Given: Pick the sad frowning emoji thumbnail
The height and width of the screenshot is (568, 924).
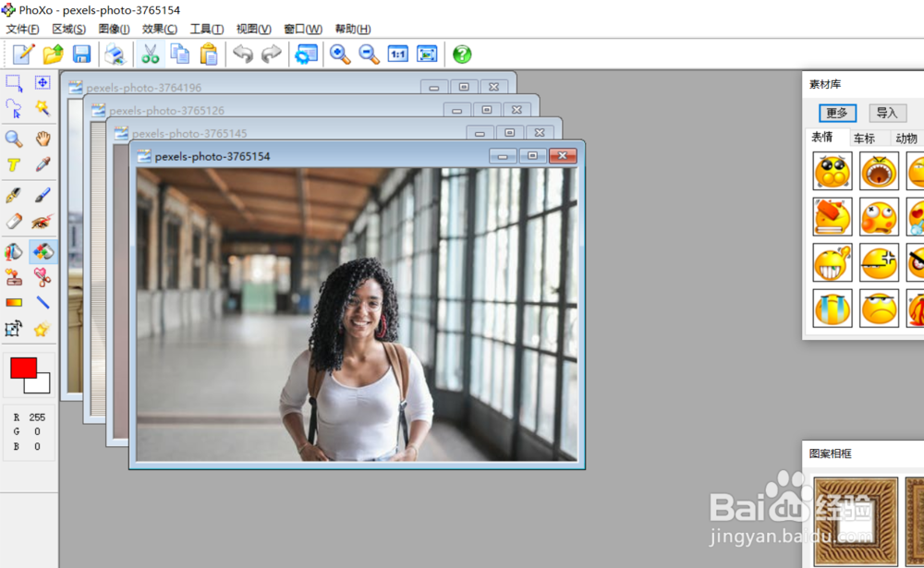Looking at the screenshot, I should 879,308.
